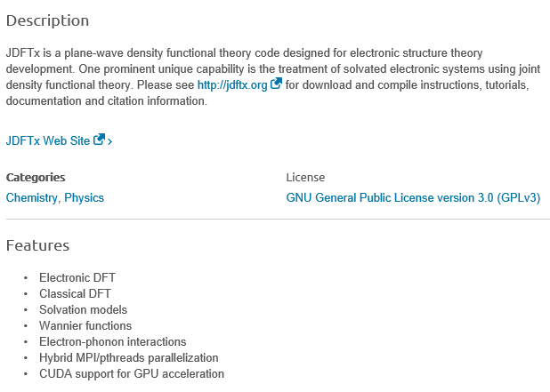Click the Wannier functions list entry
The height and width of the screenshot is (392, 550).
(85, 326)
